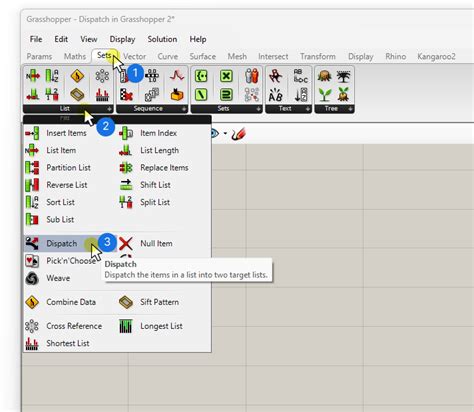The height and width of the screenshot is (412, 474).
Task: Click the Longest List green bars icon
Action: tap(126, 326)
